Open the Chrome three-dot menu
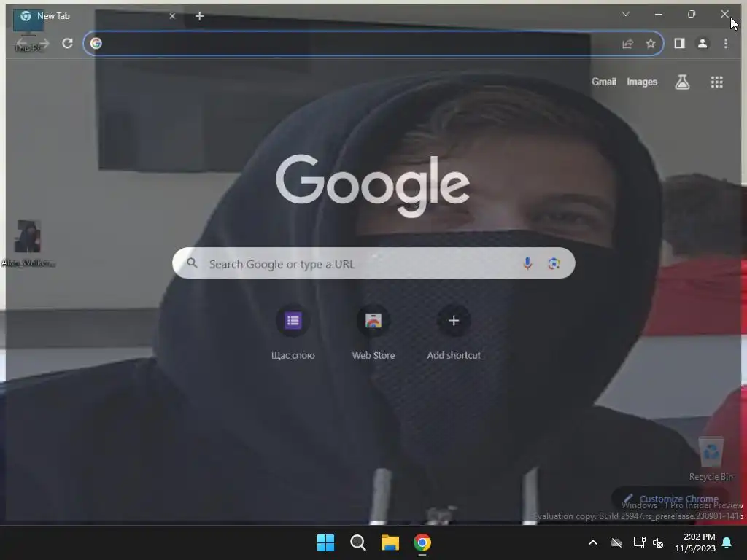The height and width of the screenshot is (560, 747). click(x=726, y=44)
